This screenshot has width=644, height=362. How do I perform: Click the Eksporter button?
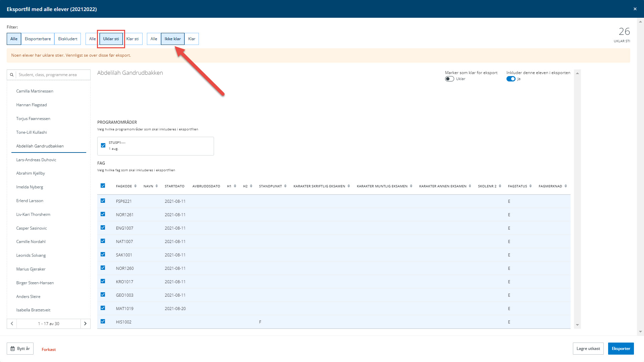coord(621,349)
